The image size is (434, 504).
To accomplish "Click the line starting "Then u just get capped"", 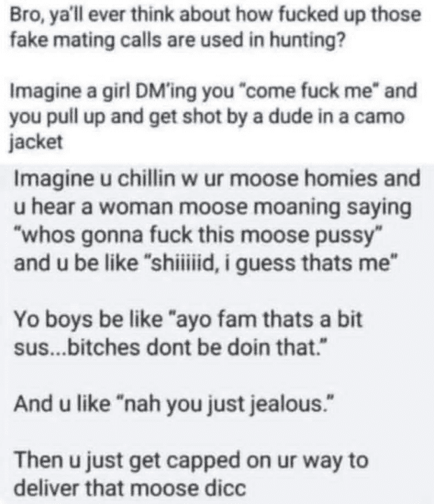I will point(191,461).
